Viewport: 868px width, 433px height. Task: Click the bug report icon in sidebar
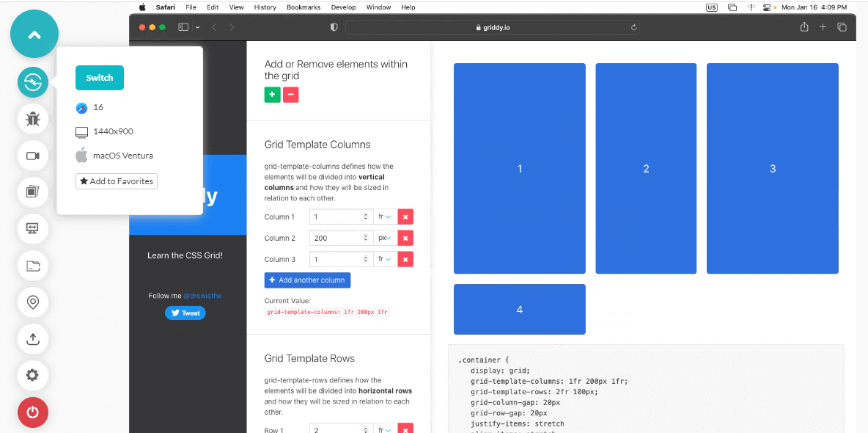[x=33, y=119]
